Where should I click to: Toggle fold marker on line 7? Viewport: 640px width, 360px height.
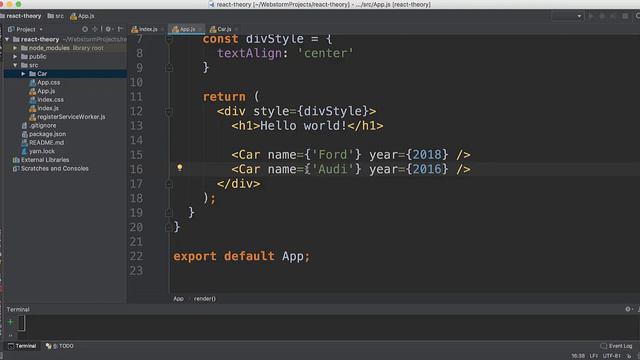169,40
